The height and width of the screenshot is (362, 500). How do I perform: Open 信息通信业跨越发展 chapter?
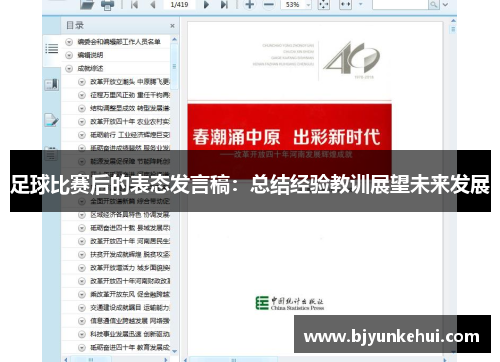pos(130,321)
